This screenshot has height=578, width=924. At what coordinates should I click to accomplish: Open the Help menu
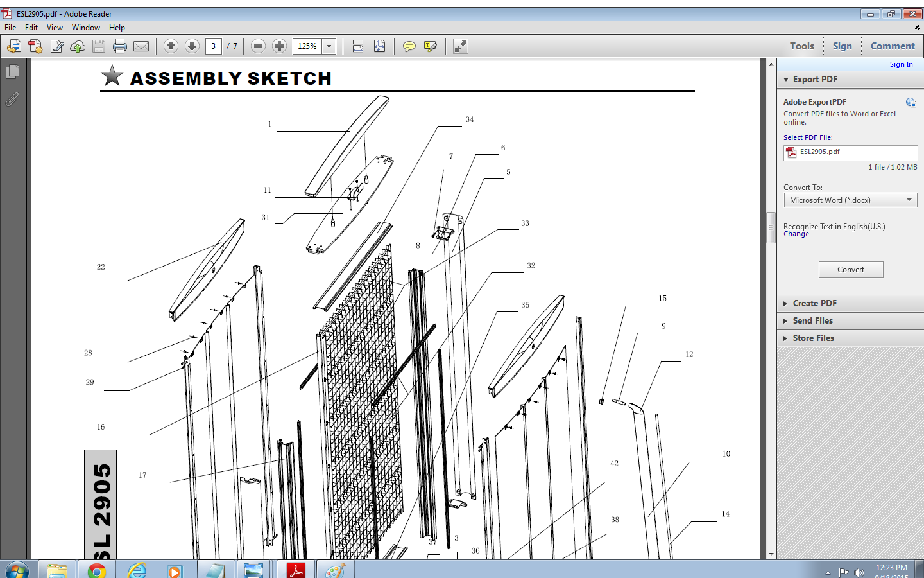pos(117,28)
